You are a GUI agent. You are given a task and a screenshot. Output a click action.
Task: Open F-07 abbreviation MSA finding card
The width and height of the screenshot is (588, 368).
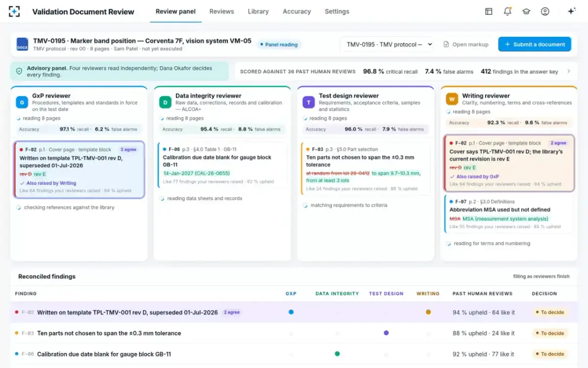[509, 214]
